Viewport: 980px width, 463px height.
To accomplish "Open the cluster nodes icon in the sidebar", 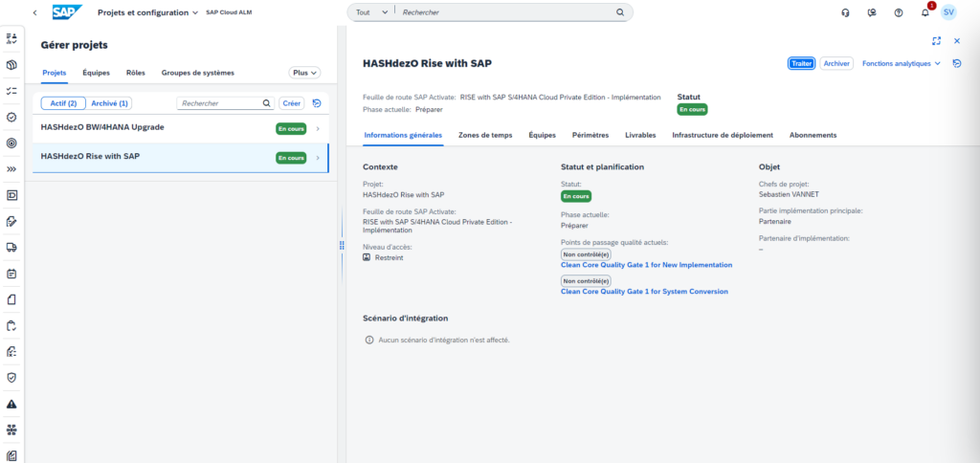I will click(11, 430).
